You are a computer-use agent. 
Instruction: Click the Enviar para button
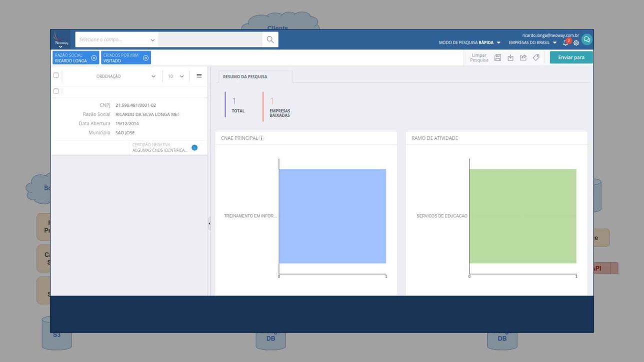pyautogui.click(x=571, y=57)
